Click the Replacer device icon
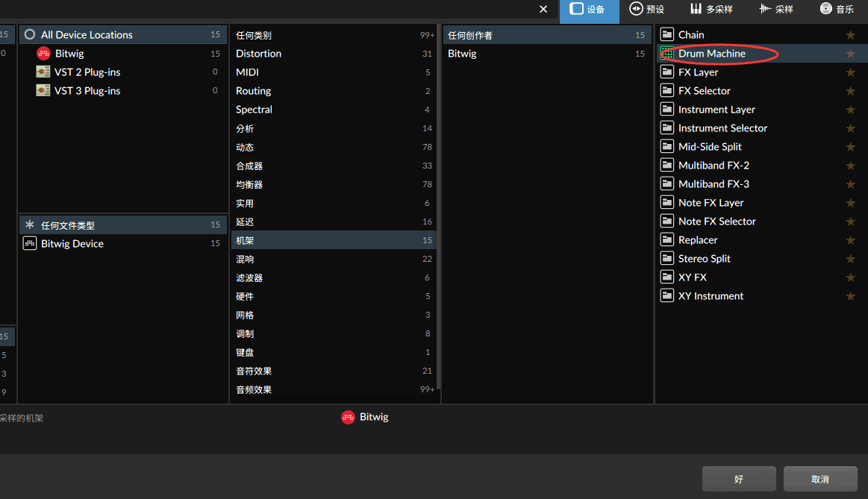868x499 pixels. (667, 239)
